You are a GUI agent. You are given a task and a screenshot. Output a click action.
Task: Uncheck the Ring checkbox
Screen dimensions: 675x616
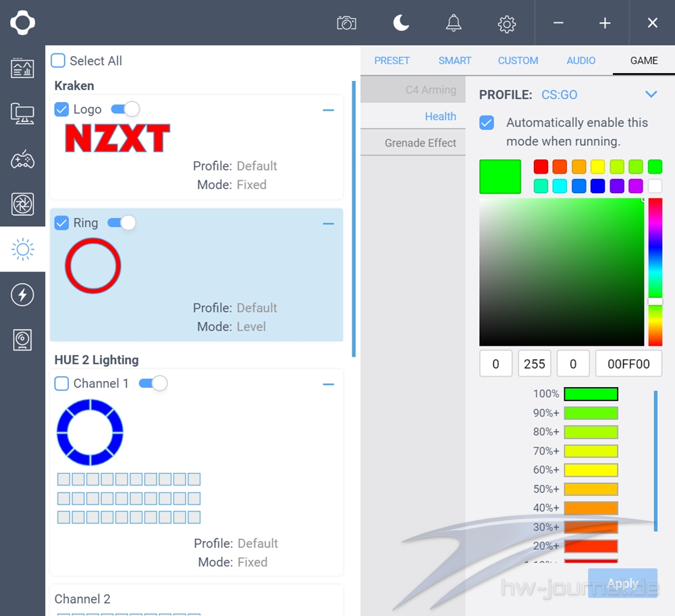tap(61, 223)
